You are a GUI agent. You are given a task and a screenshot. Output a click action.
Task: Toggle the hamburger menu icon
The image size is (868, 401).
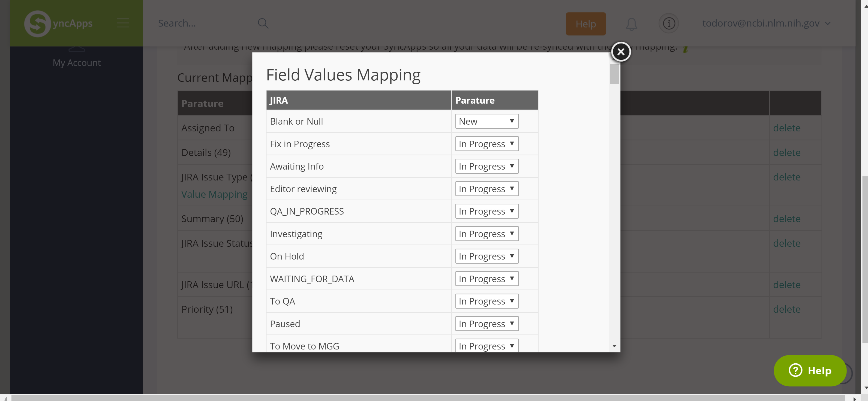pos(123,23)
